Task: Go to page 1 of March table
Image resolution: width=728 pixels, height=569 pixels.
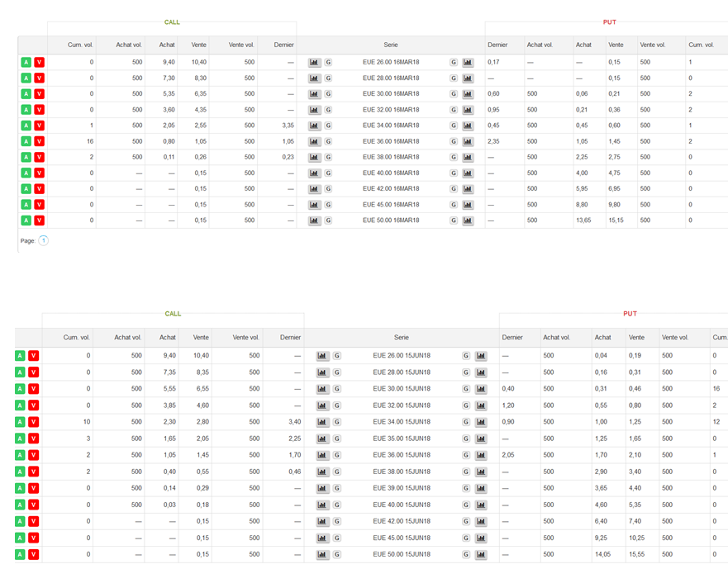Action: [43, 240]
